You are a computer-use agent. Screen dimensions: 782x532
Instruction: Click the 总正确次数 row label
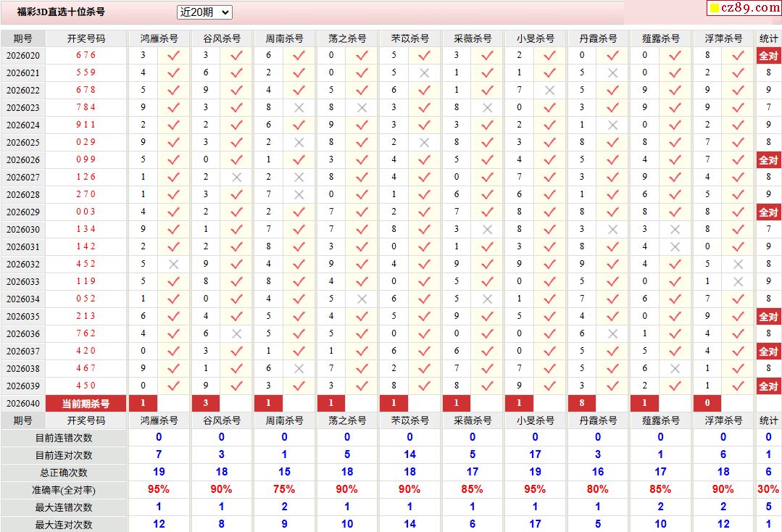click(64, 473)
